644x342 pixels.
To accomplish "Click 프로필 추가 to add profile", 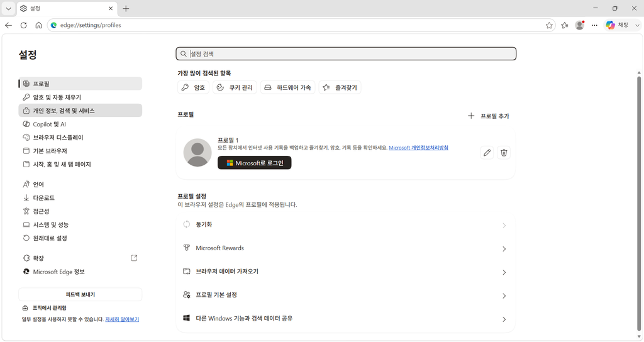I will coord(489,116).
